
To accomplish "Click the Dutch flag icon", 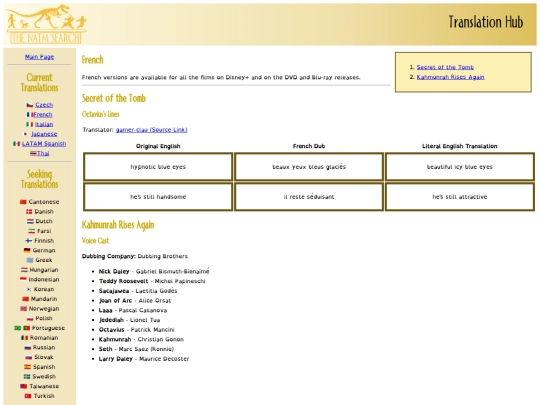I will 30,221.
